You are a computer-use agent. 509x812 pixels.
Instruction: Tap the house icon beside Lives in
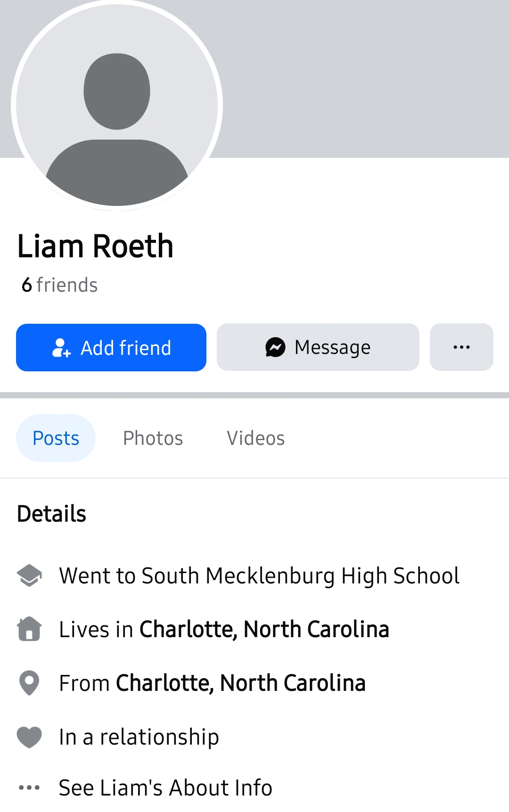coord(29,629)
